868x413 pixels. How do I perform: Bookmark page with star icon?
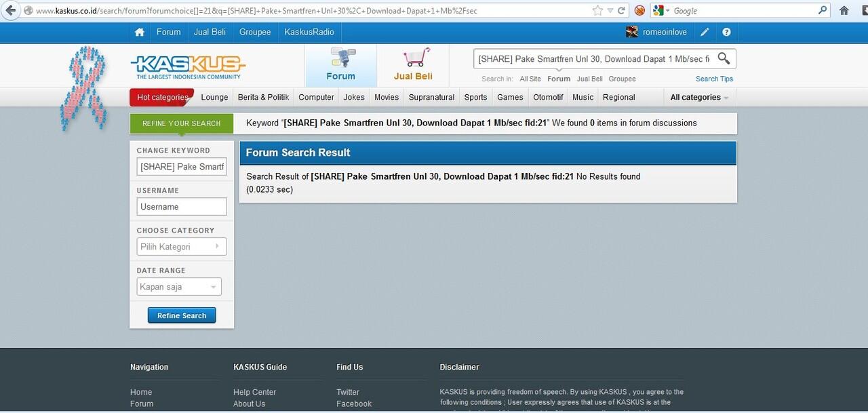597,10
